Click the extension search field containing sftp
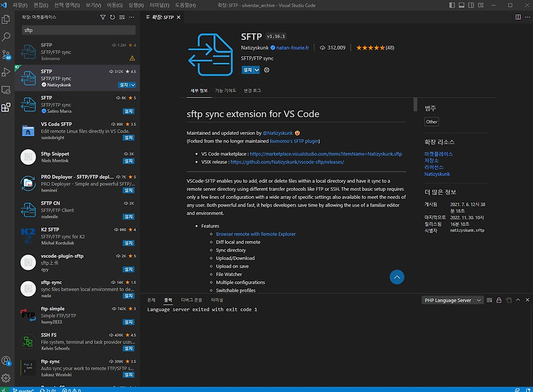Viewport: 533px width, 392px height. [x=78, y=30]
